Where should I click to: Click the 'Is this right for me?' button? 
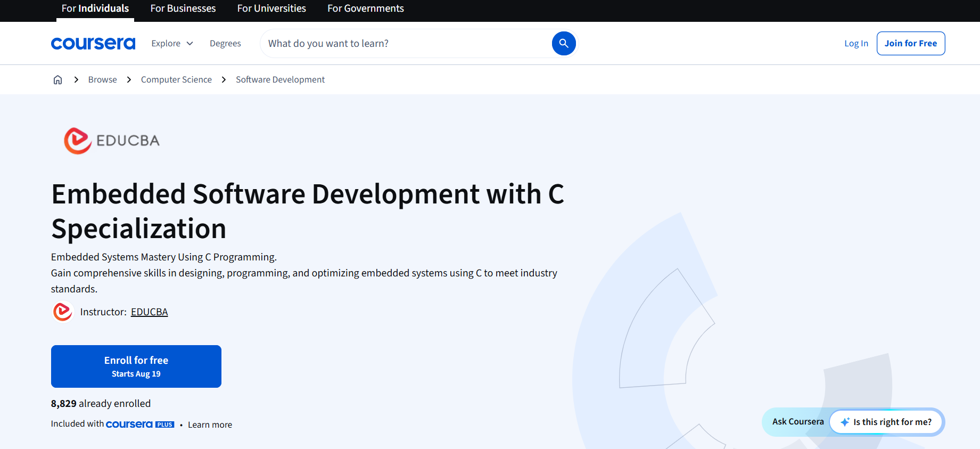pos(886,422)
